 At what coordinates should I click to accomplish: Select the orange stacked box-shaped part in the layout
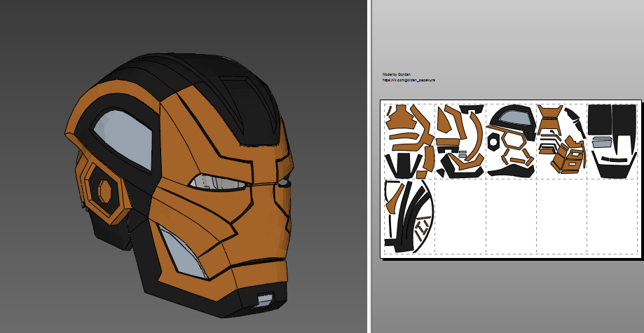pos(568,156)
